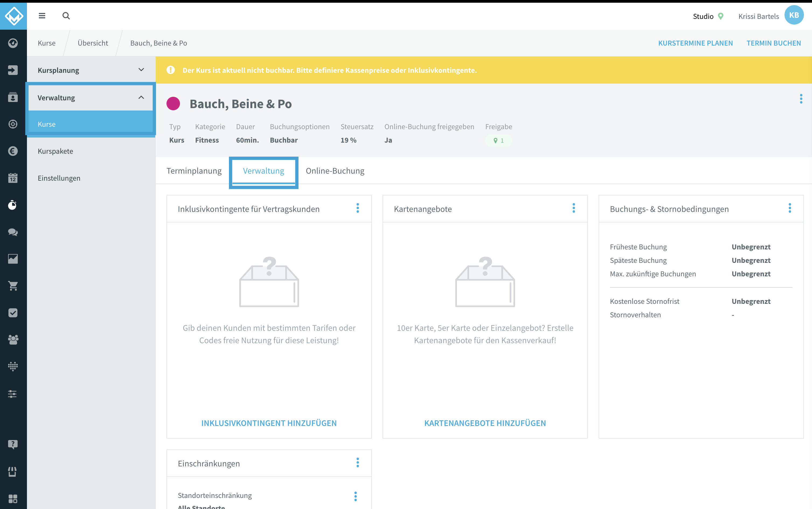This screenshot has height=509, width=812.
Task: Open the help question icon in sidebar
Action: click(13, 444)
